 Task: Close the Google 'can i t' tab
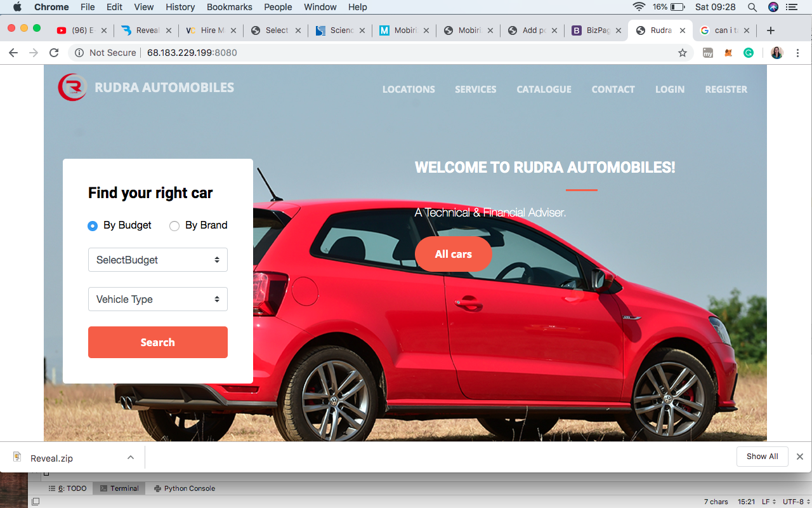747,30
